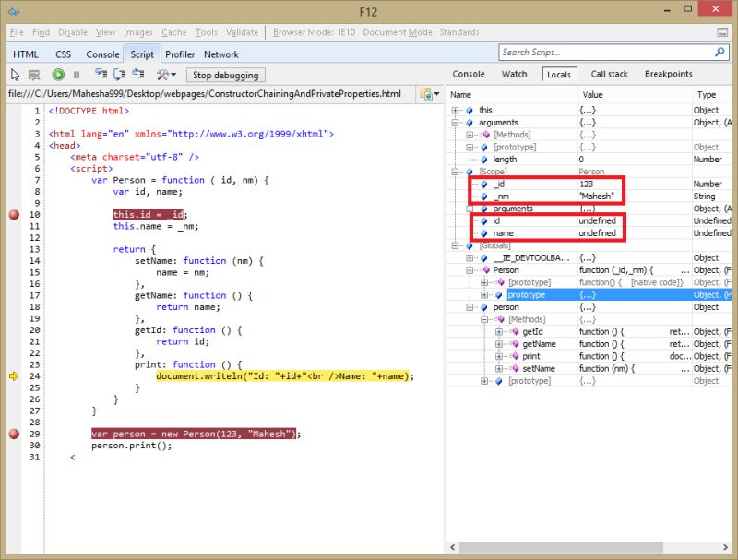Click the Step out icon
This screenshot has height=560, width=738.
(137, 75)
